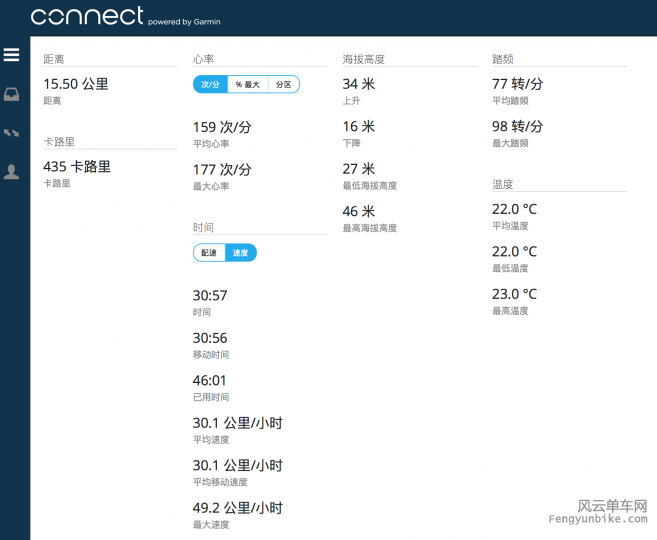Switch heart rate to % 最大
The height and width of the screenshot is (540, 657).
point(247,85)
